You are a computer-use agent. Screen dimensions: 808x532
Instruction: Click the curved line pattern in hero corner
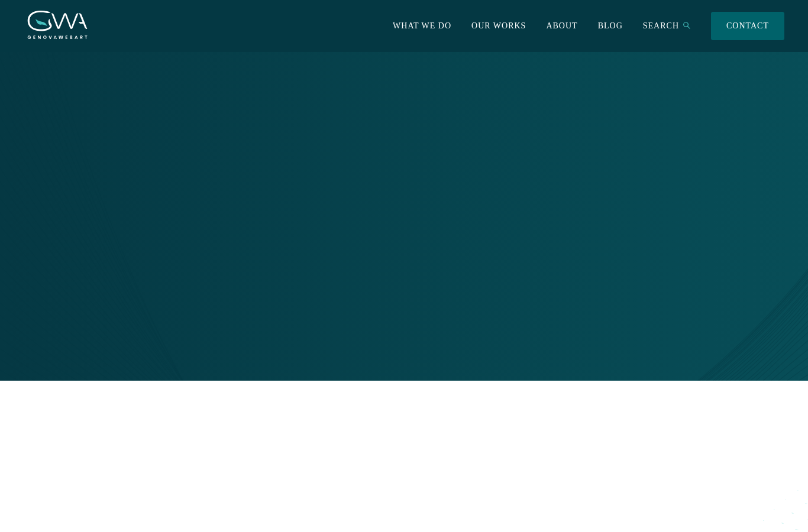click(x=763, y=337)
